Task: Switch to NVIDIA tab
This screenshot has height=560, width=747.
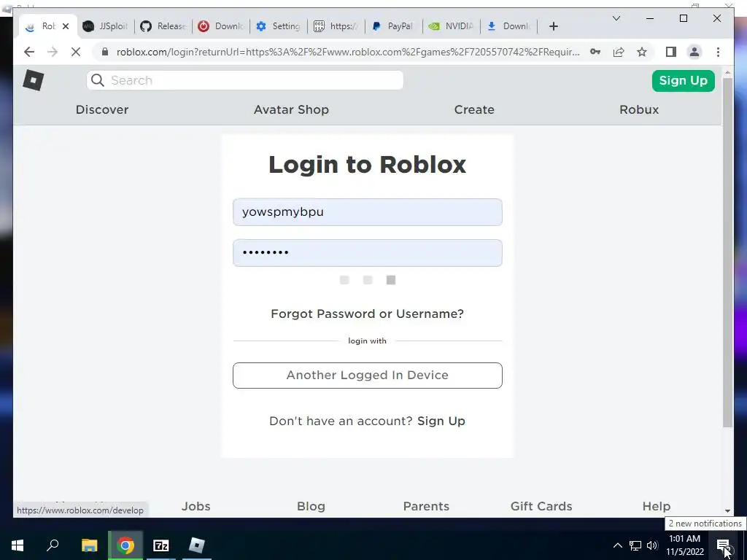Action: 451,26
